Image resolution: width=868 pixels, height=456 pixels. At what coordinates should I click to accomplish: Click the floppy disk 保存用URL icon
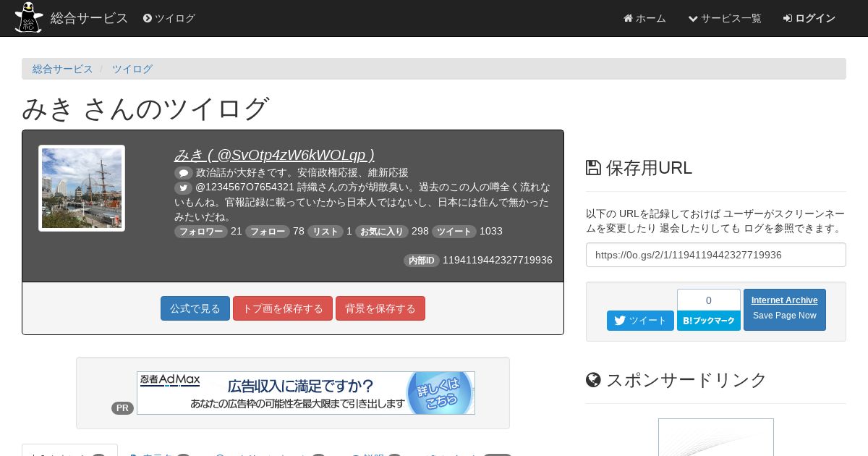point(593,168)
